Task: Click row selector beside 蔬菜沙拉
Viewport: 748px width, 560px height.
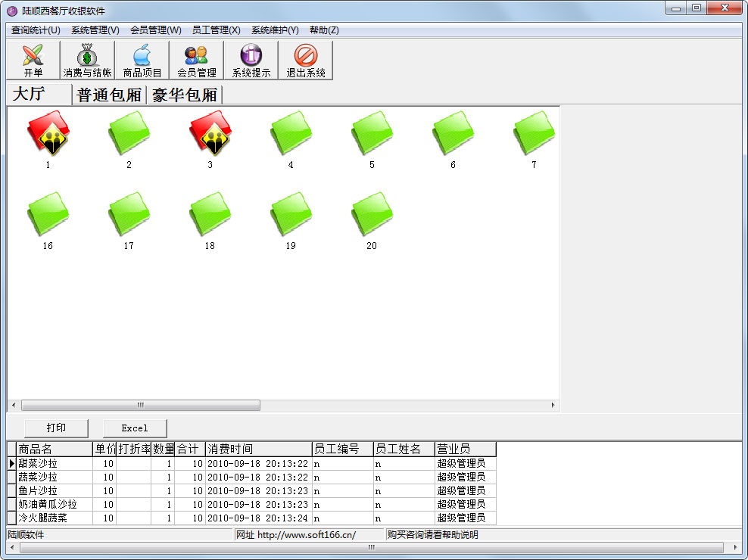Action: (12, 477)
